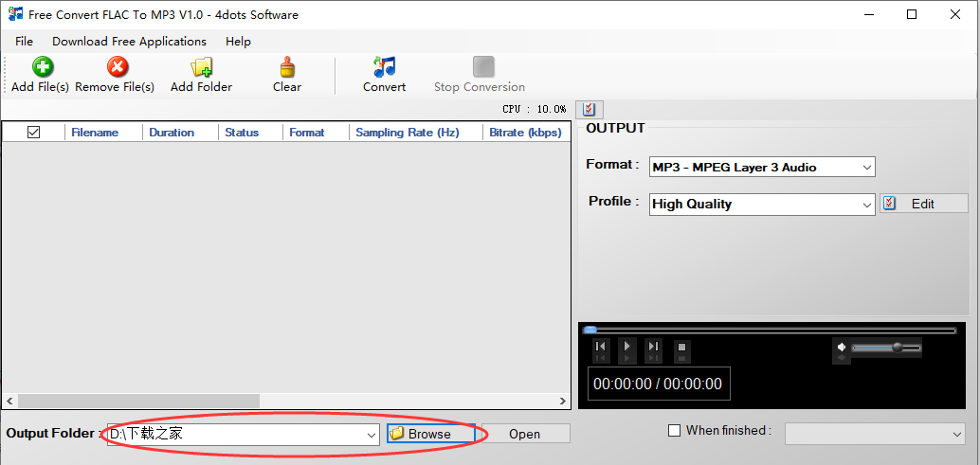Viewport: 980px width, 465px height.
Task: Click the app icon in the title bar
Action: point(15,13)
